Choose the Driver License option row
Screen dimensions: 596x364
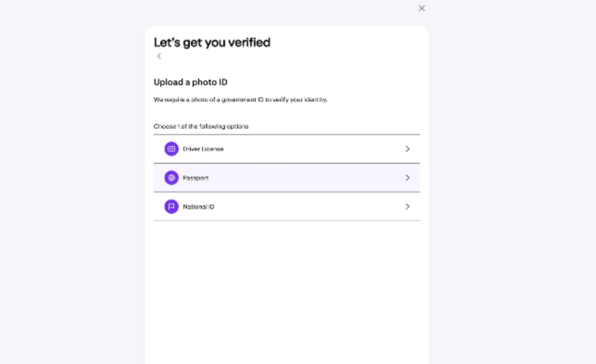[x=287, y=149]
